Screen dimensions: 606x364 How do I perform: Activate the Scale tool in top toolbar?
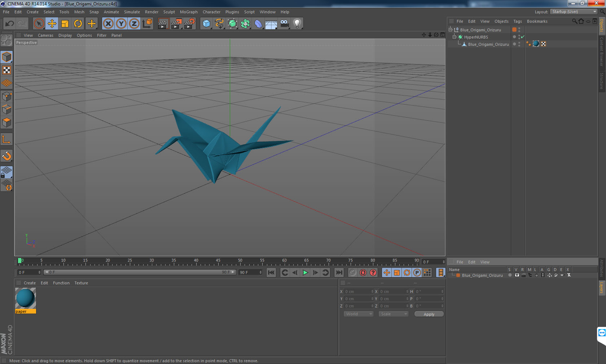(x=65, y=24)
